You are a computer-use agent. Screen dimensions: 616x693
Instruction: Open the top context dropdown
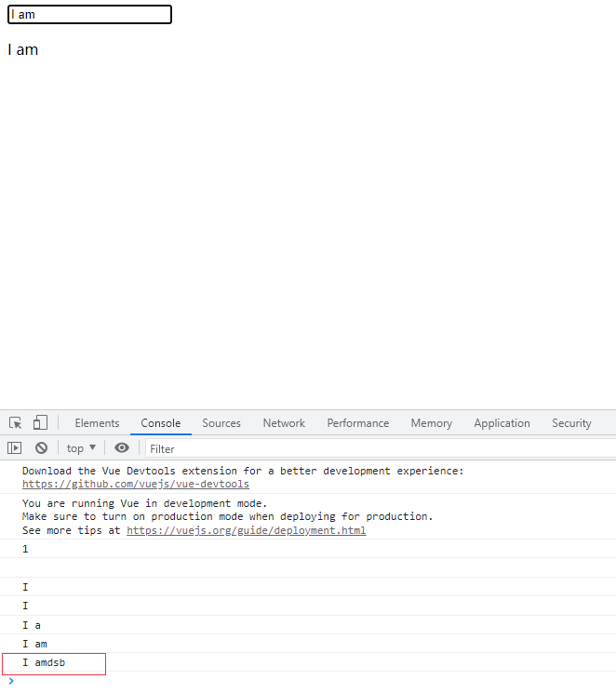point(81,448)
